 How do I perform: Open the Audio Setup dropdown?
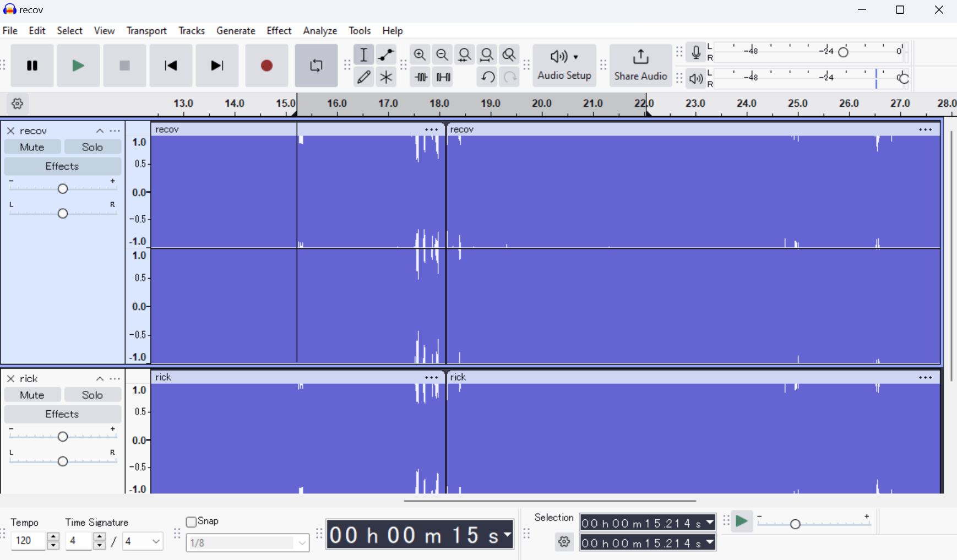coord(564,66)
